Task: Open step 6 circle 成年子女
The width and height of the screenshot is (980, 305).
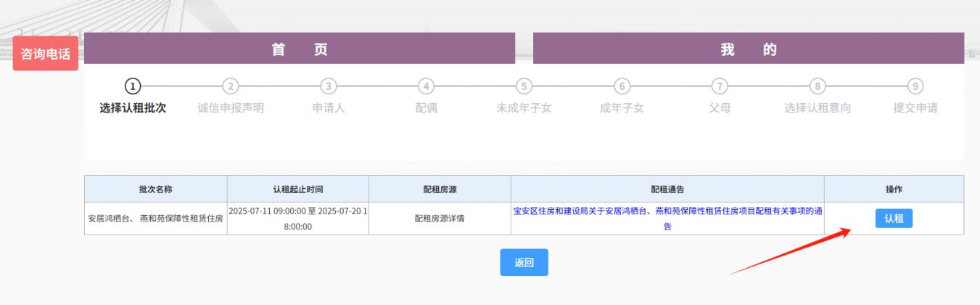Action: coord(622,86)
